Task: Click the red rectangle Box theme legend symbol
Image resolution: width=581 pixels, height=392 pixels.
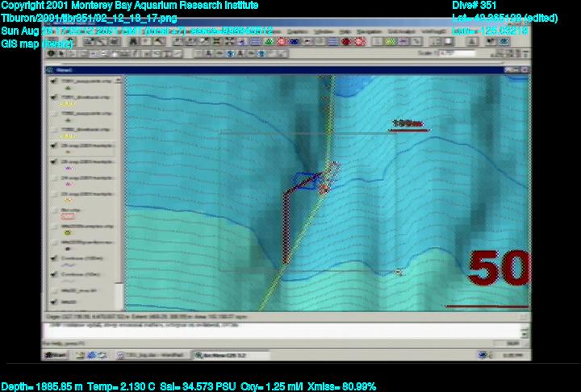Action: [68, 217]
